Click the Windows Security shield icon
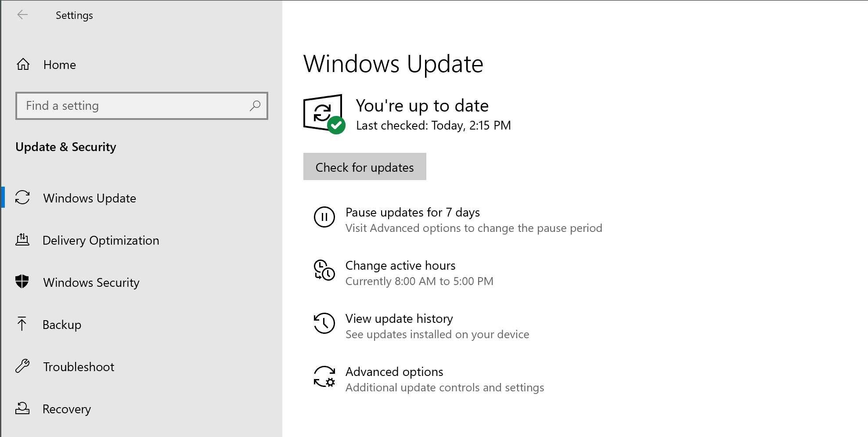The width and height of the screenshot is (868, 437). pyautogui.click(x=22, y=282)
